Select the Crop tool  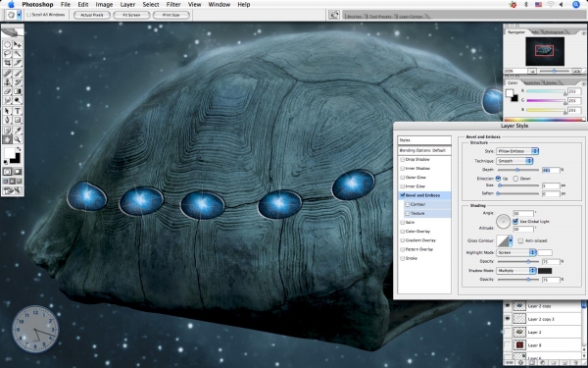(8, 63)
